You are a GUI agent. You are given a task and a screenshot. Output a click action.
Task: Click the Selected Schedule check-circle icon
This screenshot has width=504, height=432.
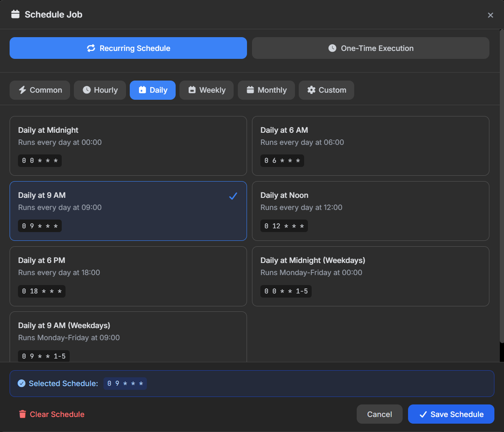pos(22,383)
